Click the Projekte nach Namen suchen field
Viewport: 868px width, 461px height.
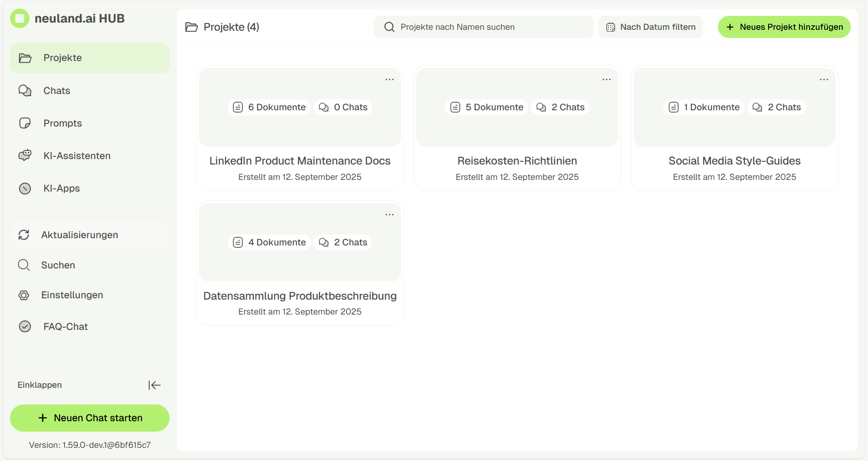coord(484,27)
